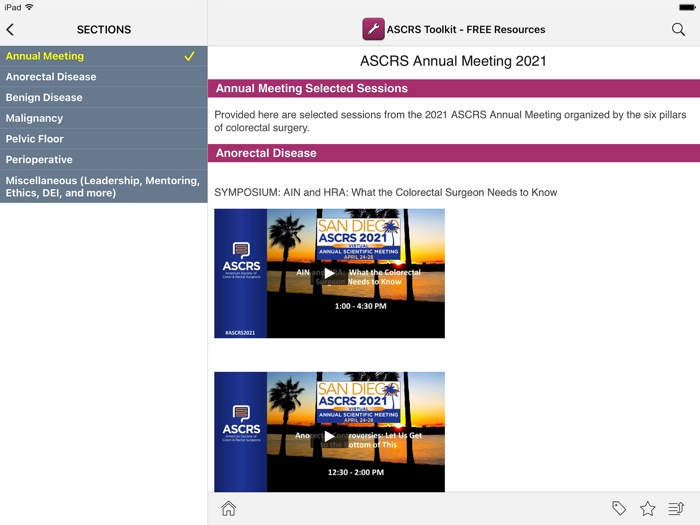Viewport: 700px width, 525px height.
Task: Mark favorite with the star icon
Action: 647,508
